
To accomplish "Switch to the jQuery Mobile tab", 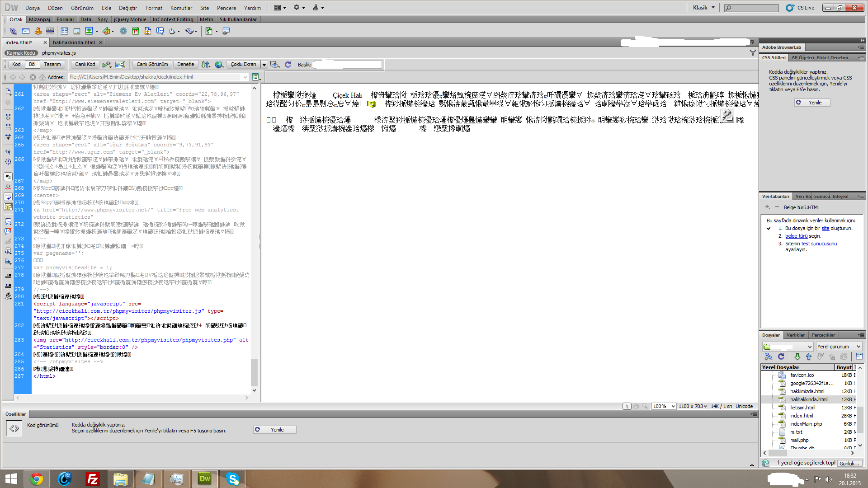I will pos(130,19).
